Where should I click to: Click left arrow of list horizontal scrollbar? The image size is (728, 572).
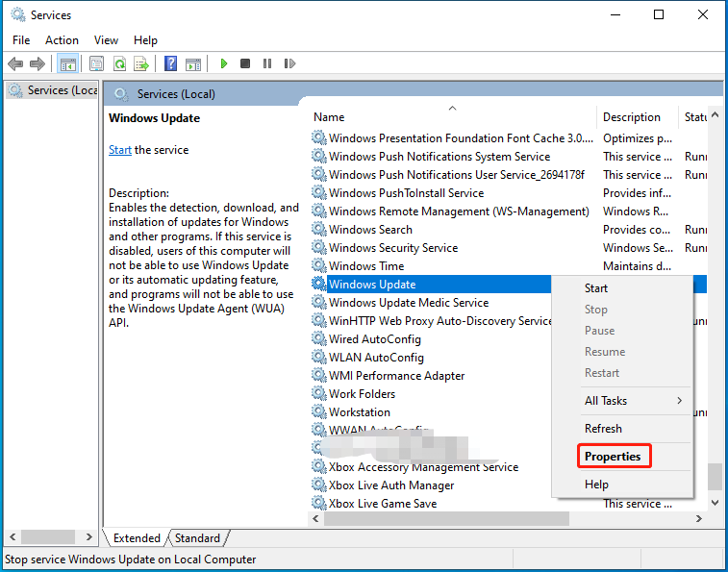[316, 518]
